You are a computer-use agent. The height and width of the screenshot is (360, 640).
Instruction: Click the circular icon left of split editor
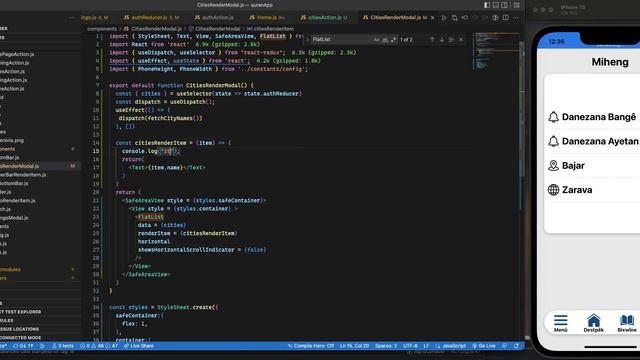tap(496, 18)
